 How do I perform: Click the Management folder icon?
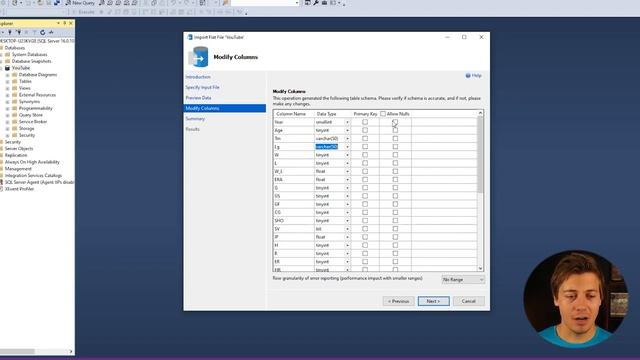click(x=1, y=169)
